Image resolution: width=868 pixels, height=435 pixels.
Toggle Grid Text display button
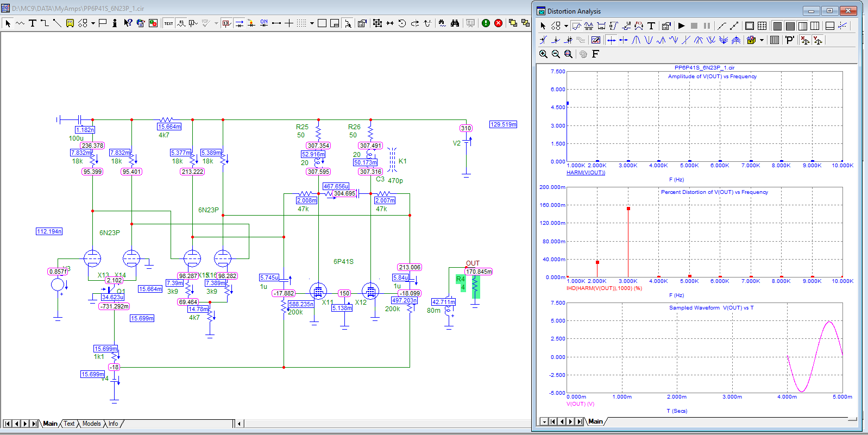[169, 23]
